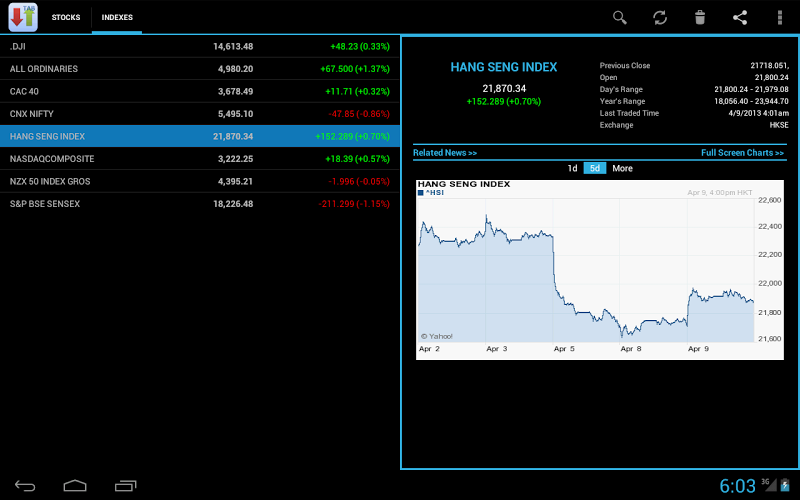This screenshot has height=500, width=800.
Task: Tap the Exchange value HKSE
Action: coord(779,125)
